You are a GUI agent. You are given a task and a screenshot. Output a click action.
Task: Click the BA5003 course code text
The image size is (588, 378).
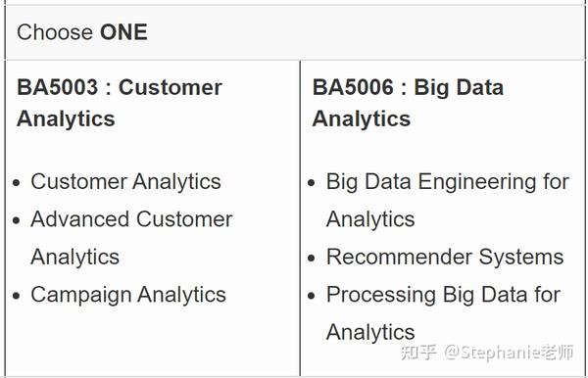[x=58, y=87]
